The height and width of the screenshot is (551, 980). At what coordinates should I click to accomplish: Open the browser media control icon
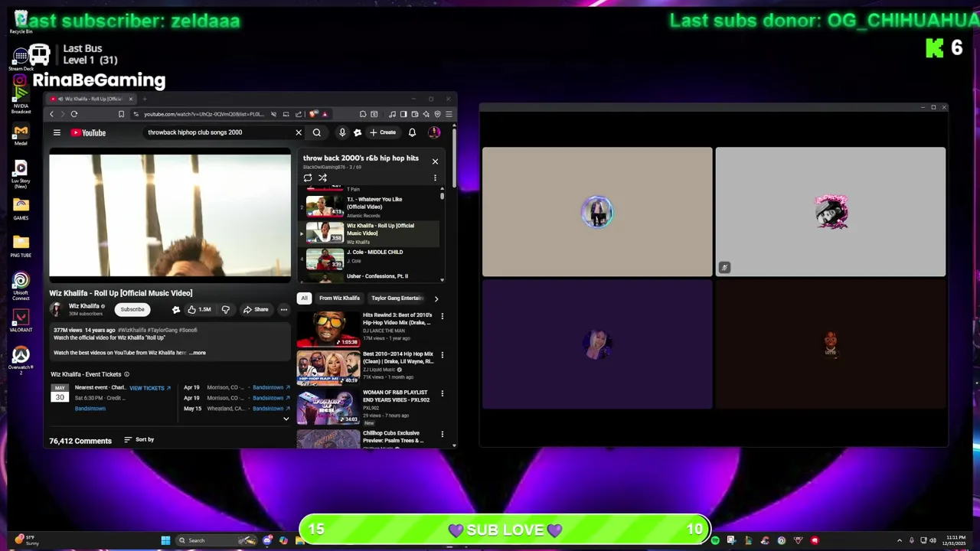(393, 114)
